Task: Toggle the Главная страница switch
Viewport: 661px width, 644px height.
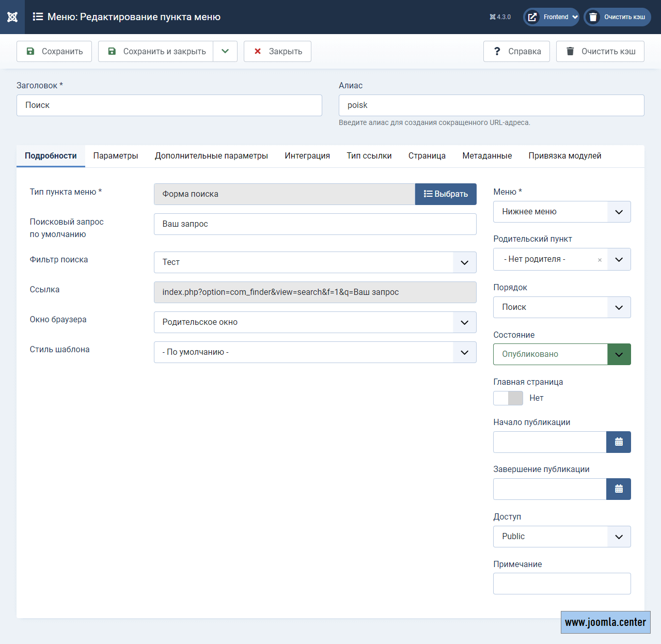Action: click(508, 398)
